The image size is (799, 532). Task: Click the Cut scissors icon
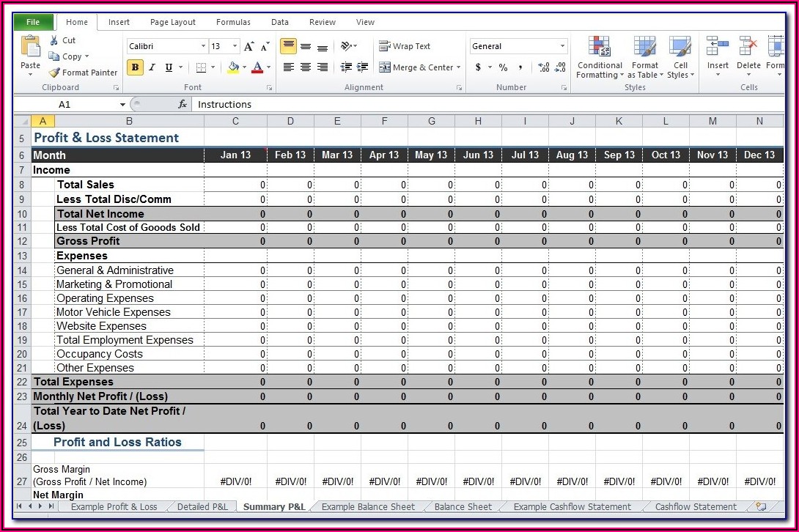coord(54,40)
